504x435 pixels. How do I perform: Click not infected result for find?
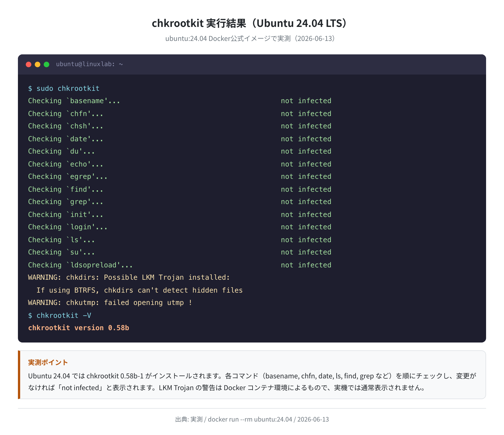pos(306,189)
